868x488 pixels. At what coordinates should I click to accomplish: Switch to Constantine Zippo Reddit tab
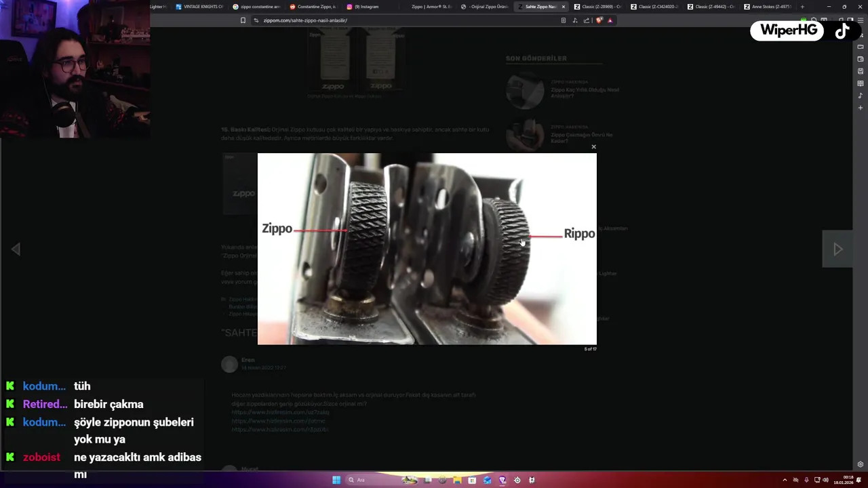click(313, 7)
